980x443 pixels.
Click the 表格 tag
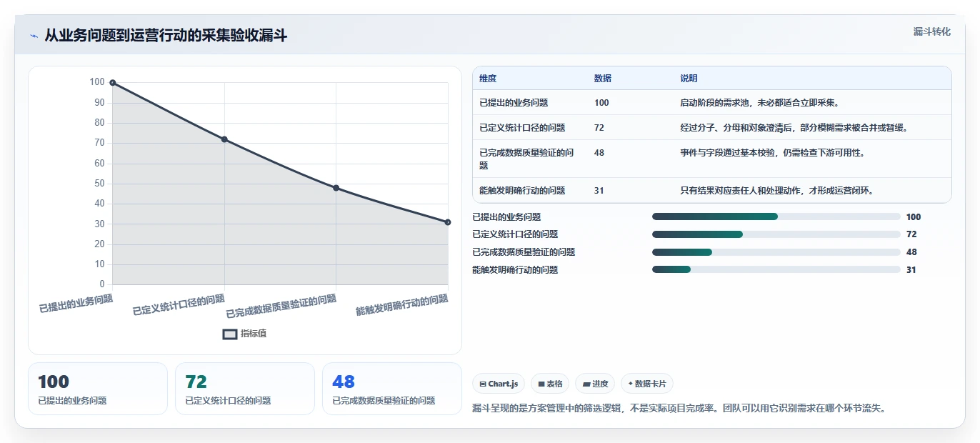click(550, 384)
